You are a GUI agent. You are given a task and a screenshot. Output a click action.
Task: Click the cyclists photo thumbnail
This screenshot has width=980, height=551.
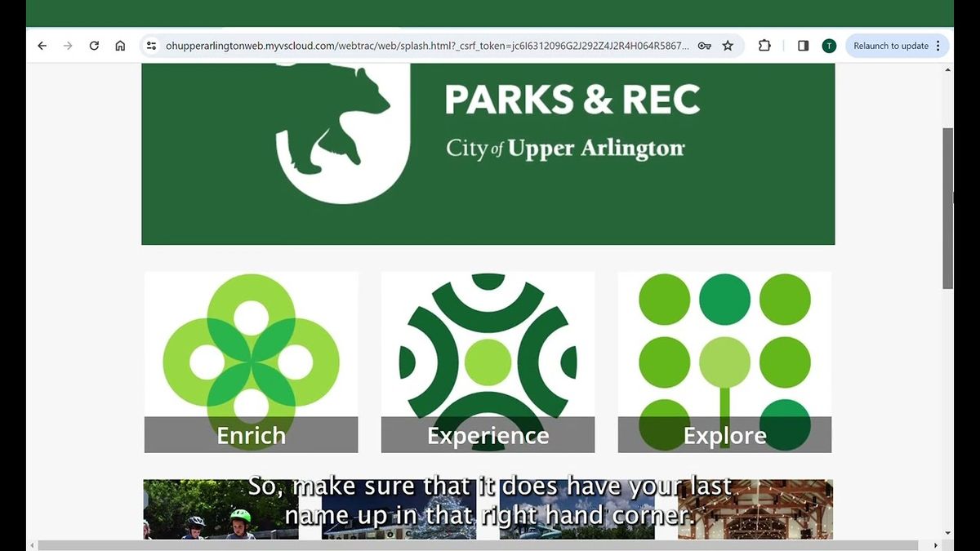(220, 510)
